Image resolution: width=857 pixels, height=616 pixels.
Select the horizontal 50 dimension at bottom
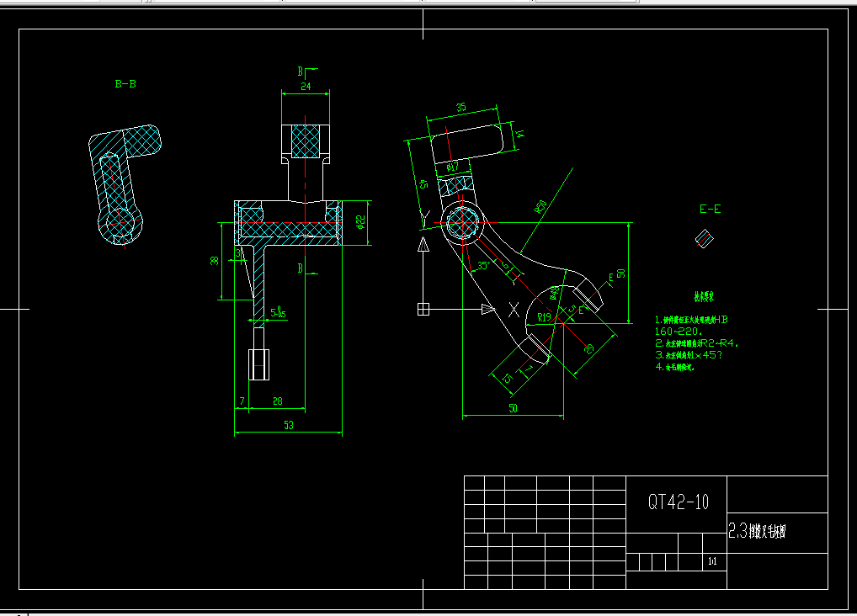(513, 408)
